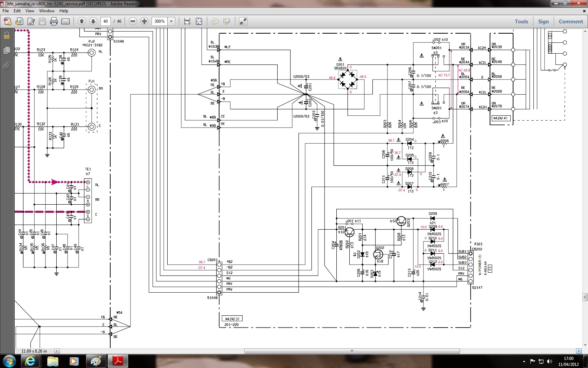Go to previous page up arrow
Screen dimensions: 588x368
pos(82,21)
